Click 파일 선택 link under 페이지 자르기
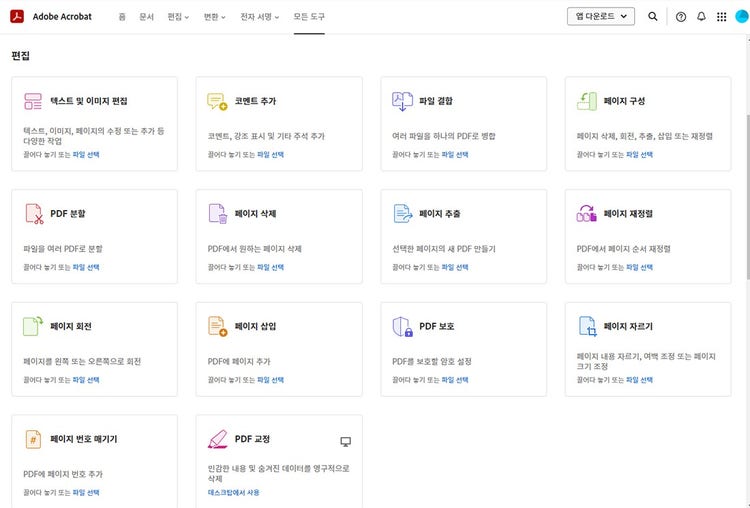This screenshot has height=508, width=750. click(640, 380)
